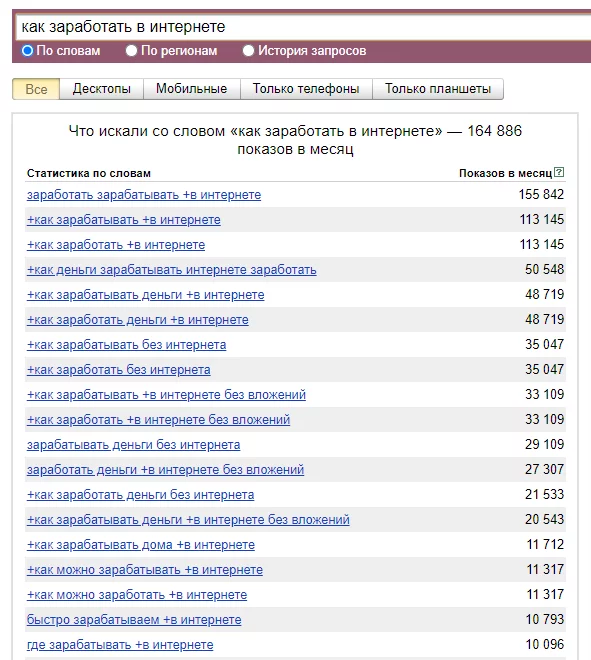
Task: Click link +как заработать без интернета
Action: click(x=119, y=370)
